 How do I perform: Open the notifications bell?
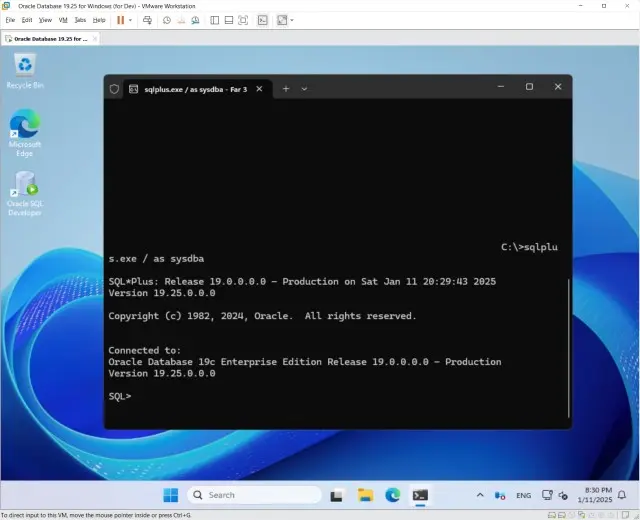[622, 495]
